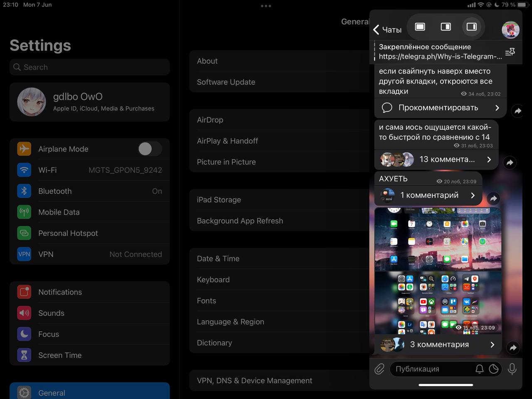Image resolution: width=532 pixels, height=399 pixels.
Task: Tap the status bar Wi-Fi indicator
Action: (480, 5)
